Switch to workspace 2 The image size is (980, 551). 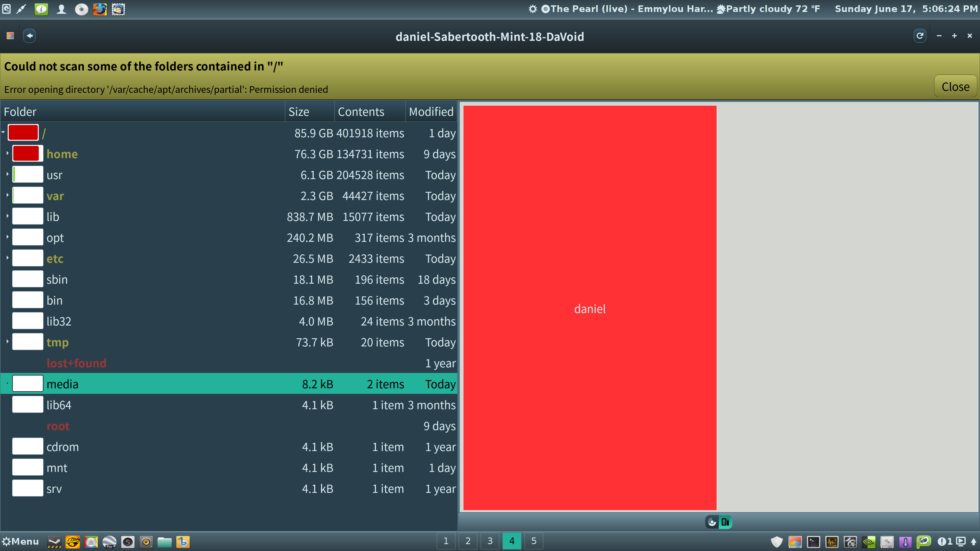468,541
